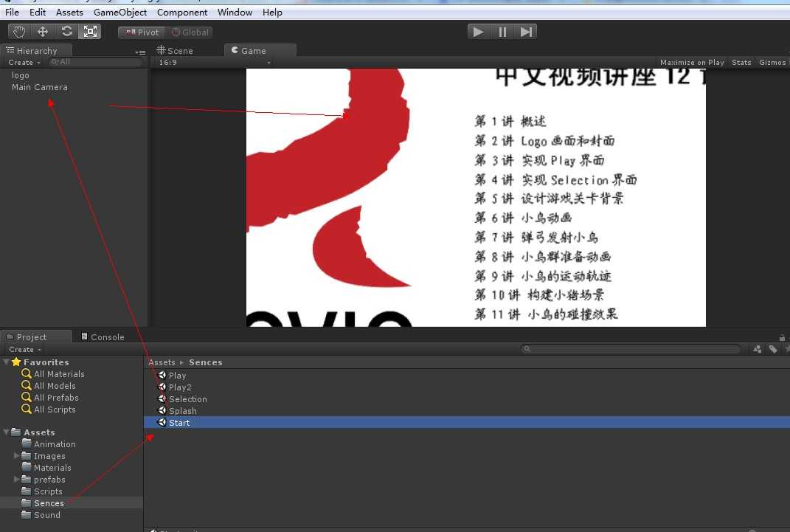Select the Scale tool
The height and width of the screenshot is (532, 790).
tap(90, 32)
